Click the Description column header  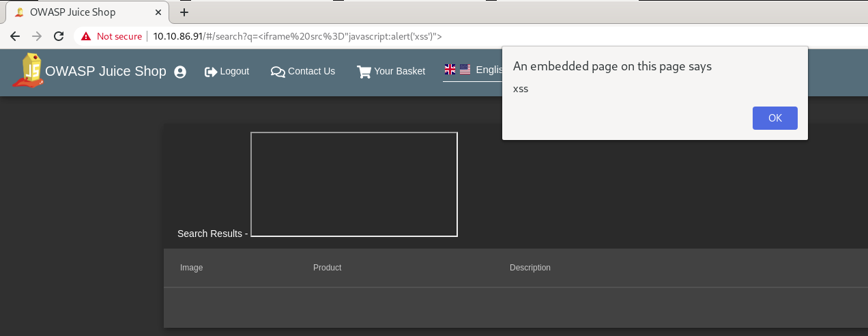[x=530, y=268]
